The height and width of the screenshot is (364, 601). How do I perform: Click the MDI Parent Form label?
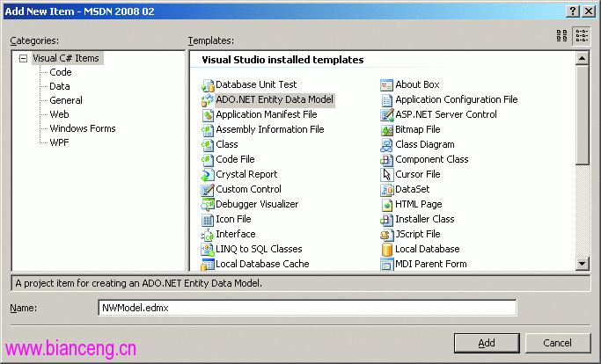431,264
